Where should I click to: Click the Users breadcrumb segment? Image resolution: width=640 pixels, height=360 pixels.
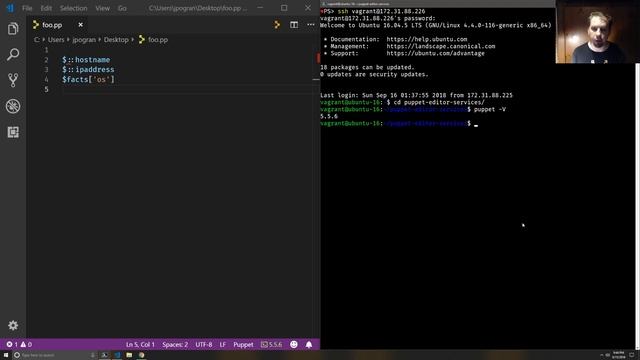[x=56, y=40]
